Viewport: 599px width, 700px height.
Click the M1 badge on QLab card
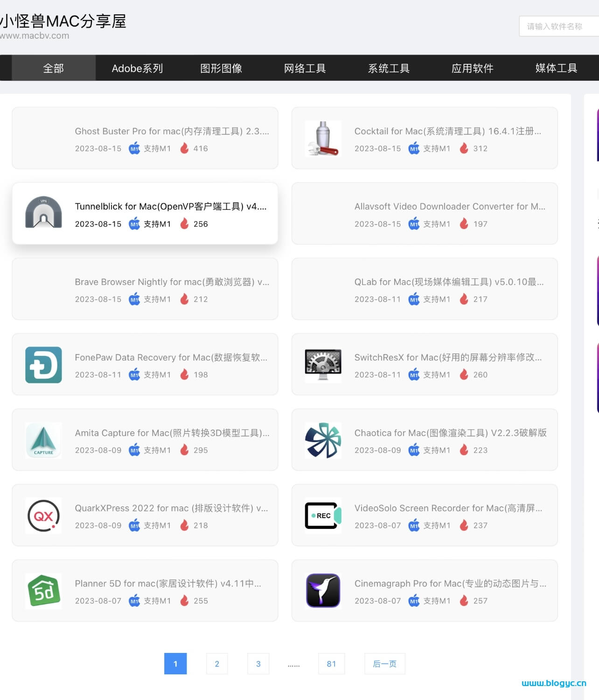[x=414, y=299]
